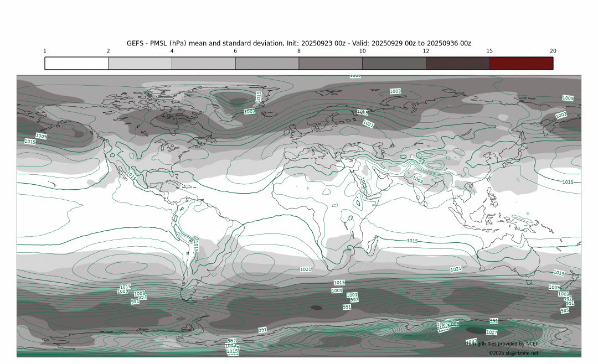Select the colorbar segment between 8 and 10
This screenshot has width=598, height=364.
pyautogui.click(x=331, y=63)
